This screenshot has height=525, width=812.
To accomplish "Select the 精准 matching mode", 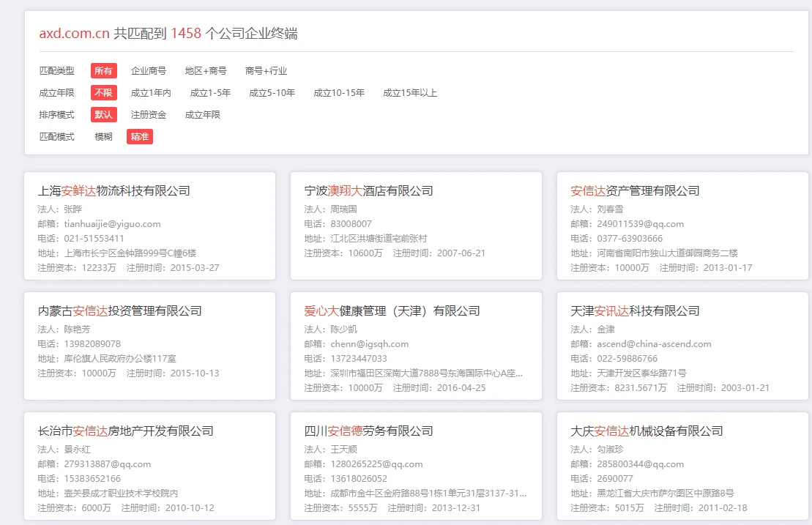I will [x=139, y=137].
